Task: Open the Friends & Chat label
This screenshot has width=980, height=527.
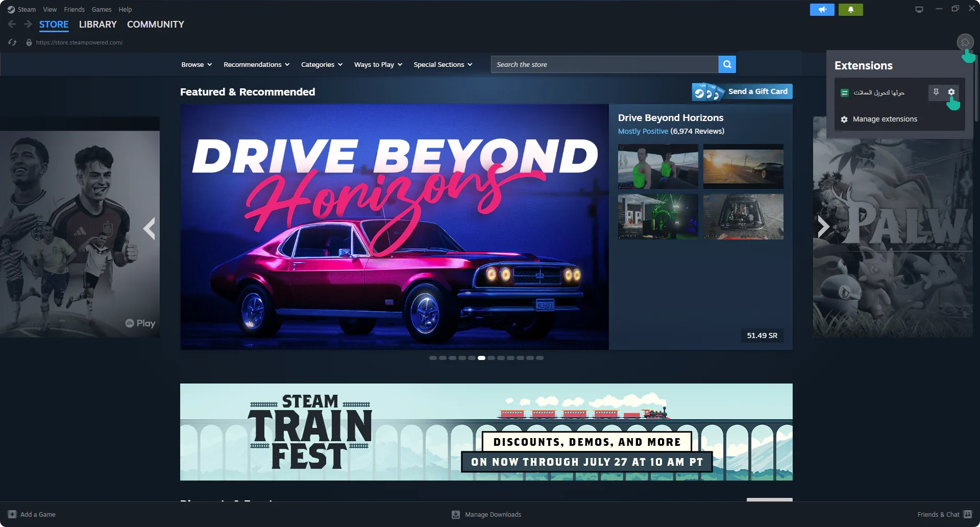Action: pos(938,514)
